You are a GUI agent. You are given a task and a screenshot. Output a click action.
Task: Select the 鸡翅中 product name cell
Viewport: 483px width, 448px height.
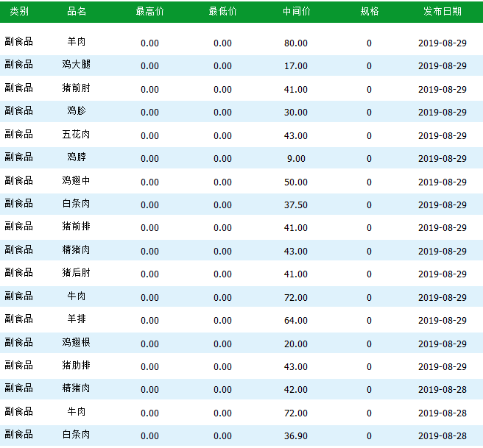point(77,180)
